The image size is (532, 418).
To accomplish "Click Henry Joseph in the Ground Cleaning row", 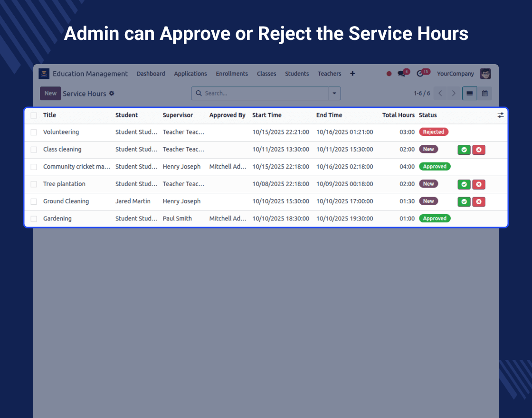I will coord(181,201).
